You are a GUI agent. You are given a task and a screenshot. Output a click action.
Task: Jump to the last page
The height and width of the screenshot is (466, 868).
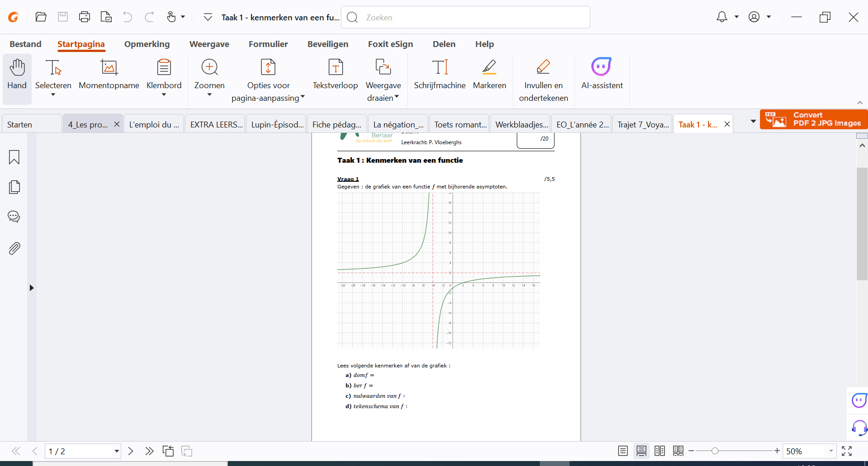point(149,451)
